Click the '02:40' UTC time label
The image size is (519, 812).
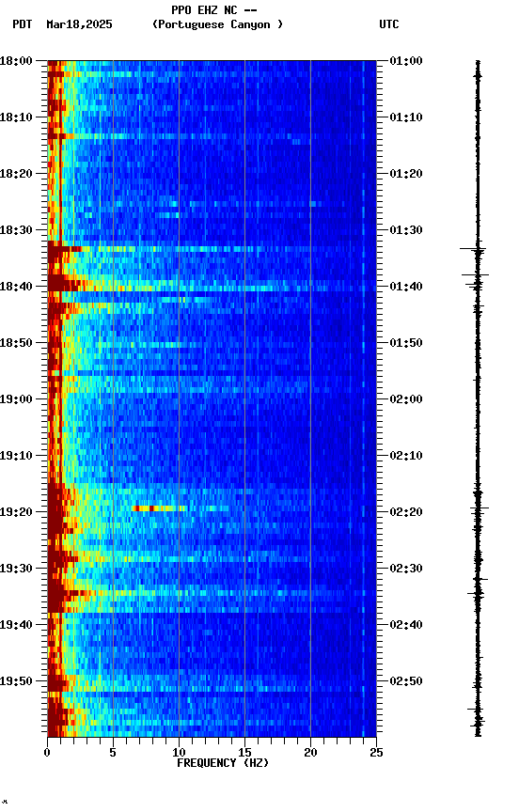point(406,625)
